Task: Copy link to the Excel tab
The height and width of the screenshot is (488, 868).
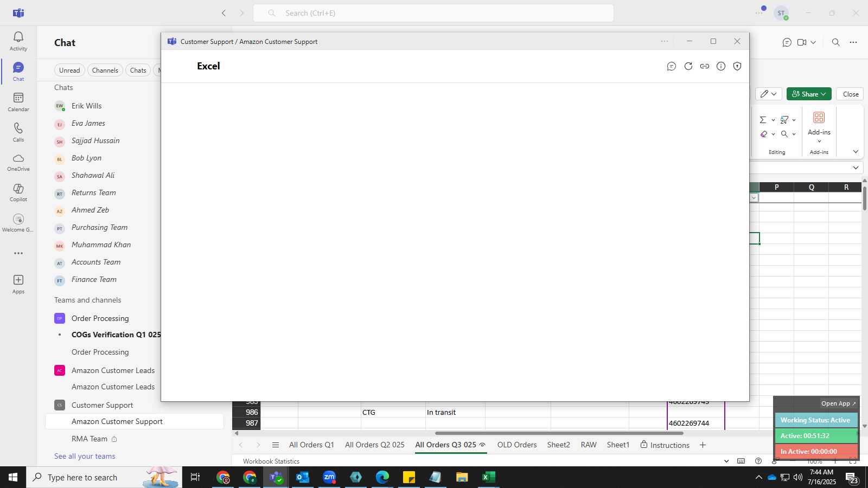Action: (704, 66)
